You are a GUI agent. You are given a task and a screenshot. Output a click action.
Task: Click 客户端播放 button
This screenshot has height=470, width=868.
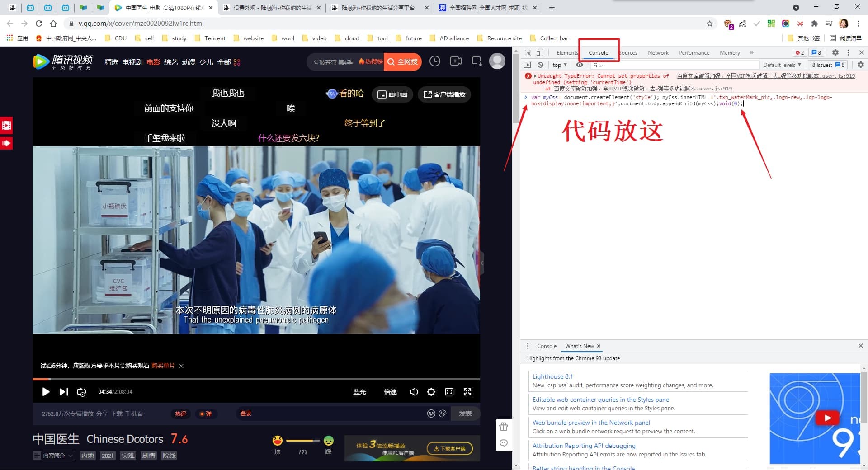pos(444,94)
